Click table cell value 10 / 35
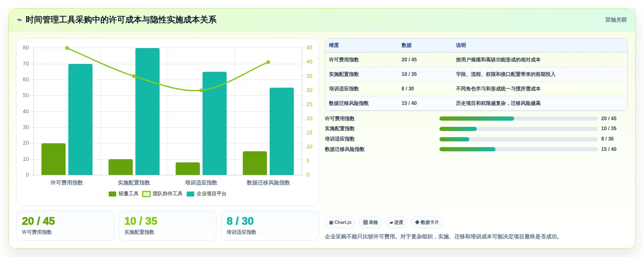 tap(409, 75)
